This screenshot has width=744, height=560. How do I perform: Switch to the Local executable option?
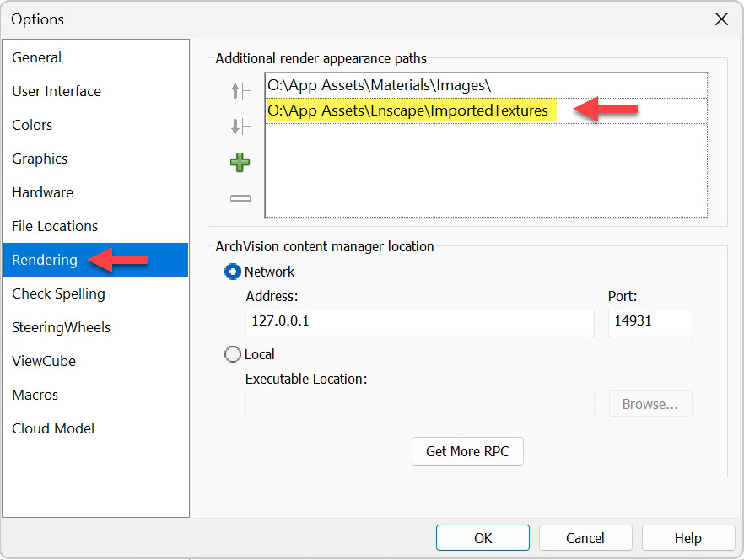point(232,354)
